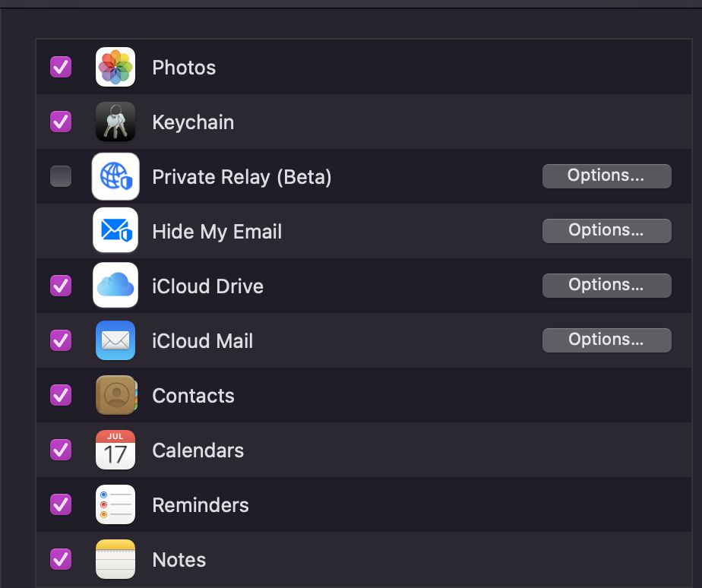The image size is (702, 588).
Task: Toggle the Contacts checkbox off
Action: [61, 395]
